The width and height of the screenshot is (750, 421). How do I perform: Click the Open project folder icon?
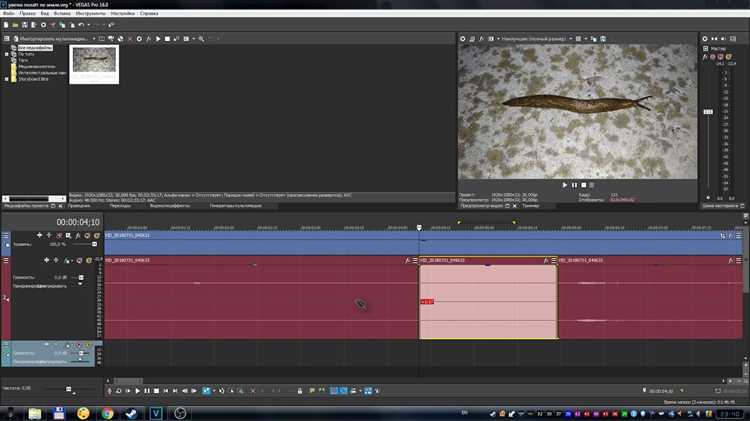pos(15,25)
